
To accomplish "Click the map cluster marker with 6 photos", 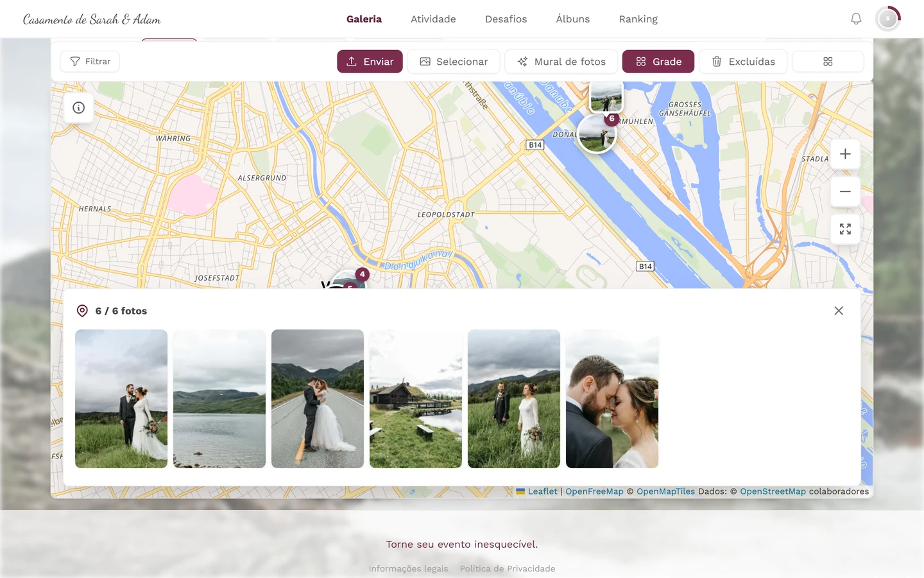I will coord(597,133).
